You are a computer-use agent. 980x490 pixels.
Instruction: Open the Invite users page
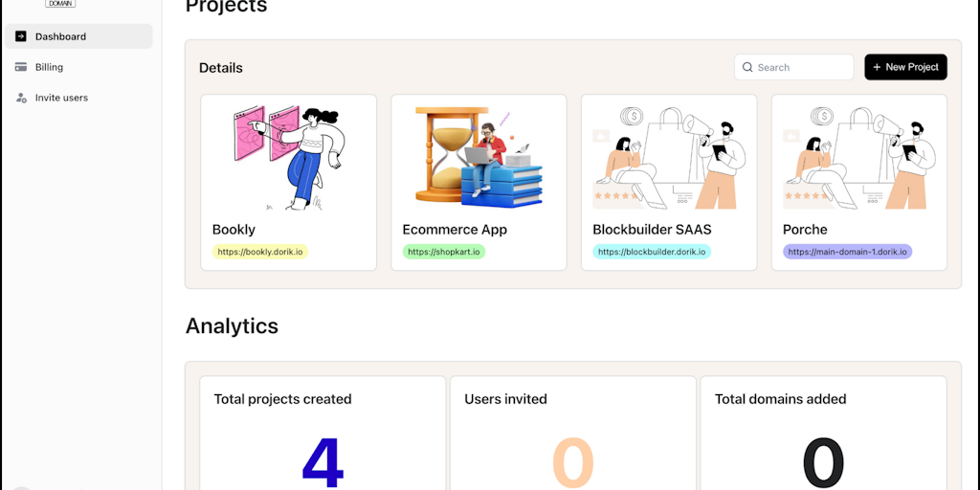pyautogui.click(x=61, y=98)
